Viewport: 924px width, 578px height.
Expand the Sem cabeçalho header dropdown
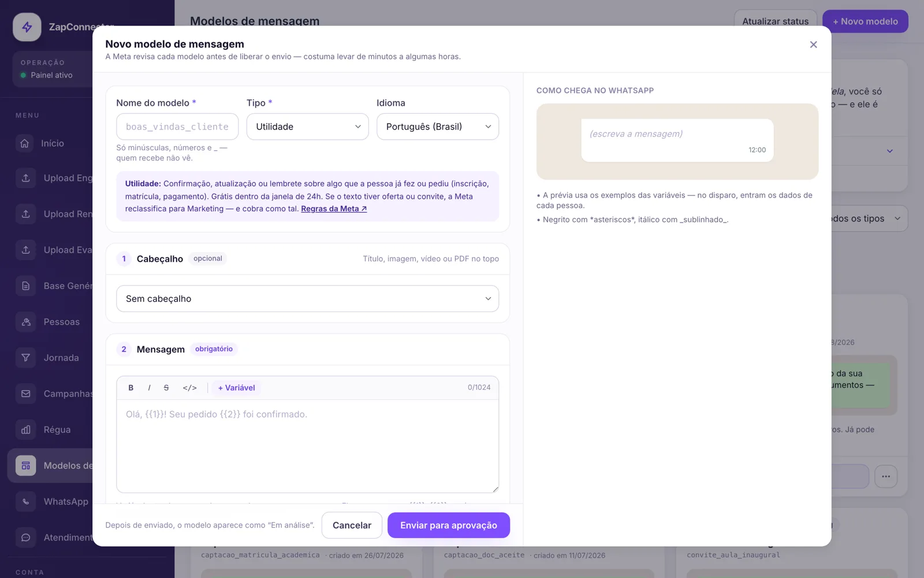click(x=308, y=299)
